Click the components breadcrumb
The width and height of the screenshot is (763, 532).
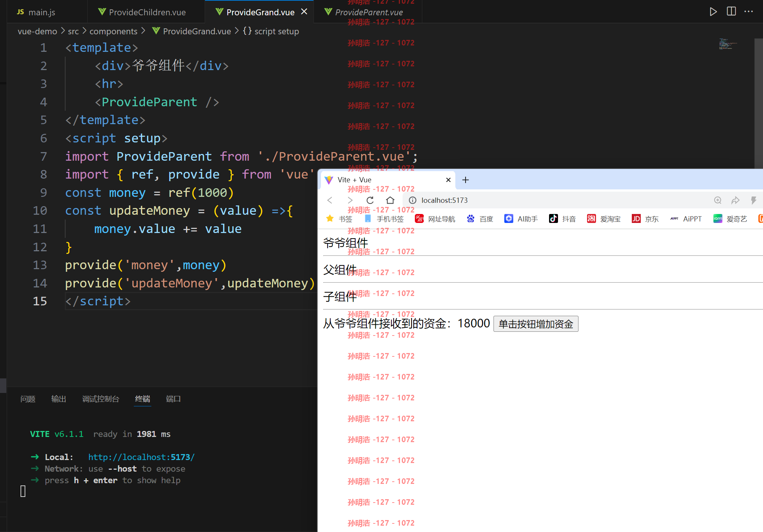click(113, 31)
